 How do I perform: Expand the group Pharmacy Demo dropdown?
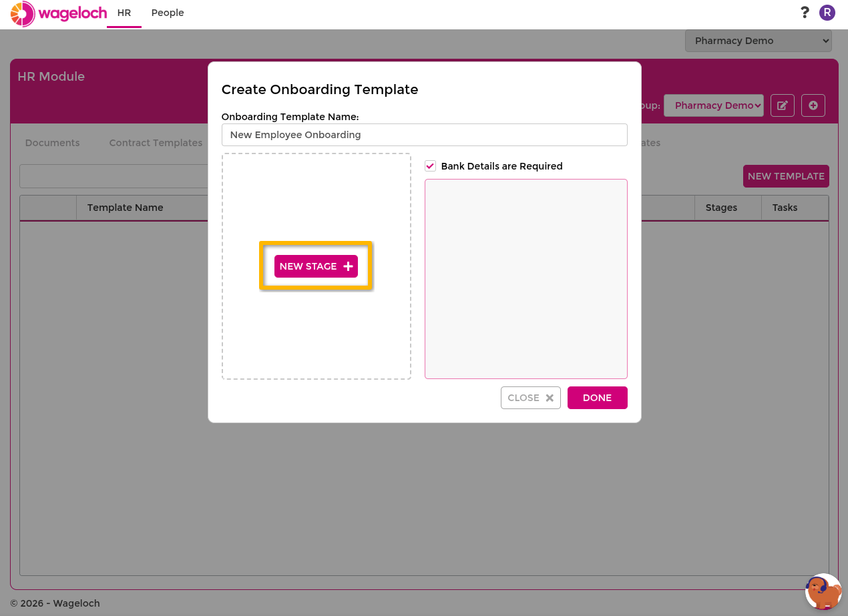(x=714, y=105)
